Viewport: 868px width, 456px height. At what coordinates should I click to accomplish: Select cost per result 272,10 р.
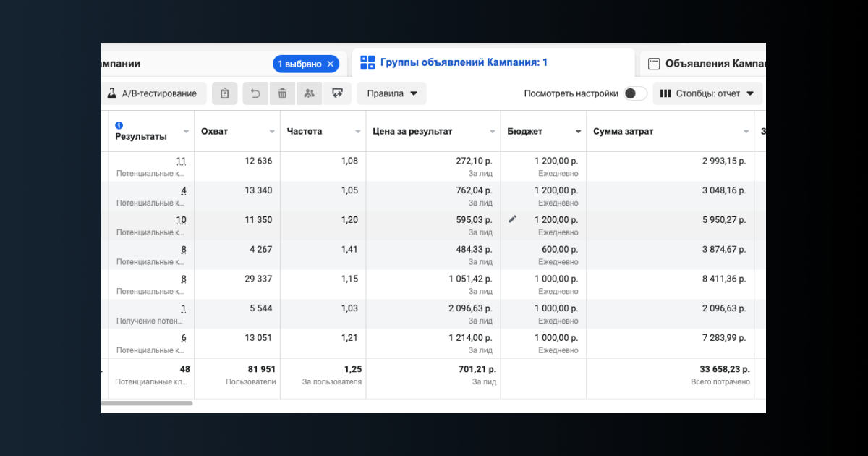click(x=475, y=161)
